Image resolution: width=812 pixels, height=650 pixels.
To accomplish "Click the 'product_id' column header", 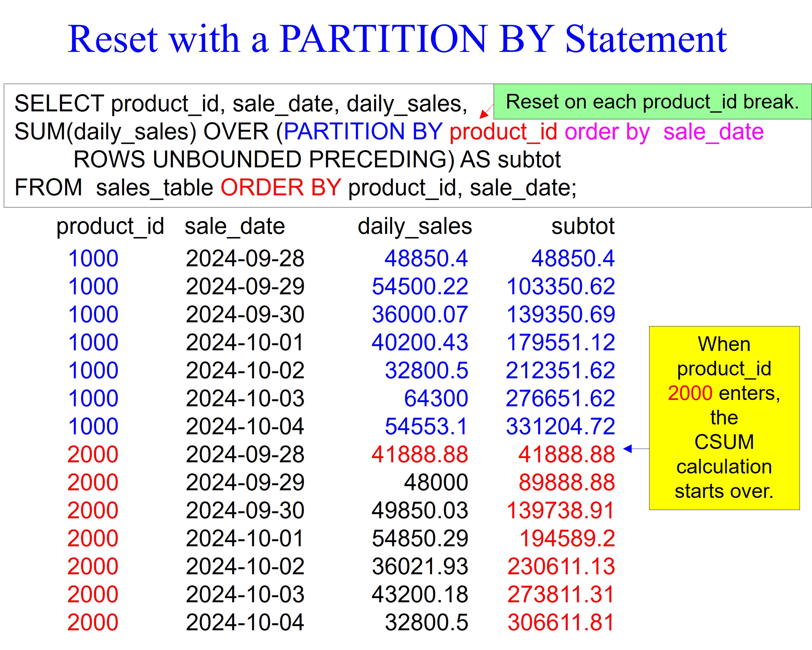I will click(x=110, y=226).
